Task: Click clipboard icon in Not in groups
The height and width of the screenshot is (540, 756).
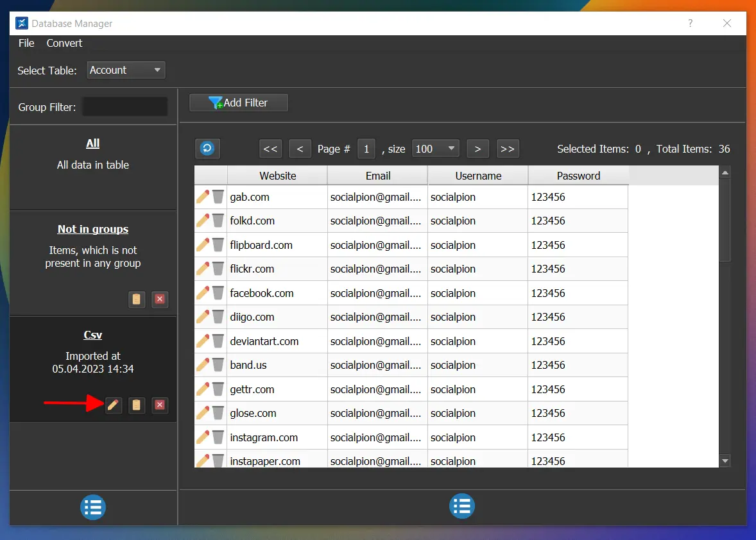Action: tap(137, 299)
